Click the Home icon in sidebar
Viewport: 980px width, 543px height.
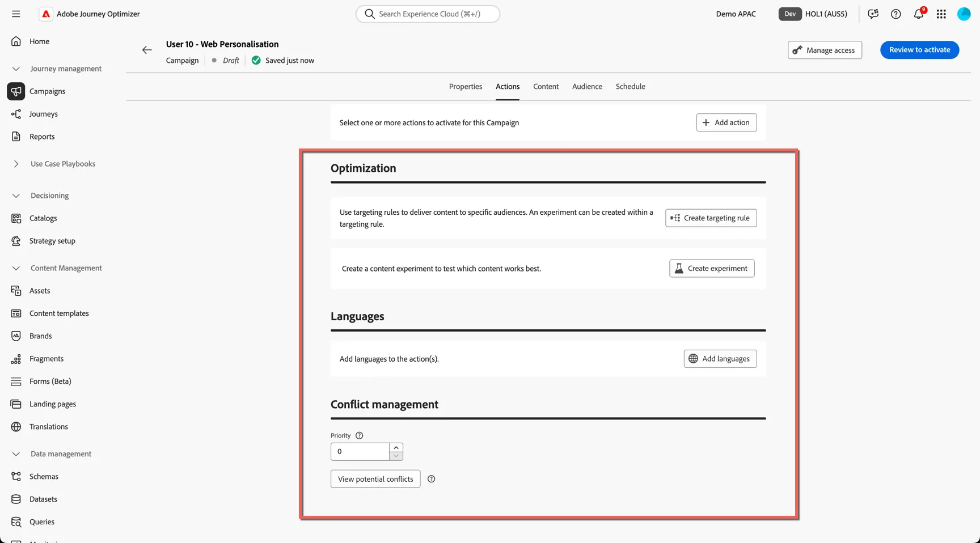16,41
